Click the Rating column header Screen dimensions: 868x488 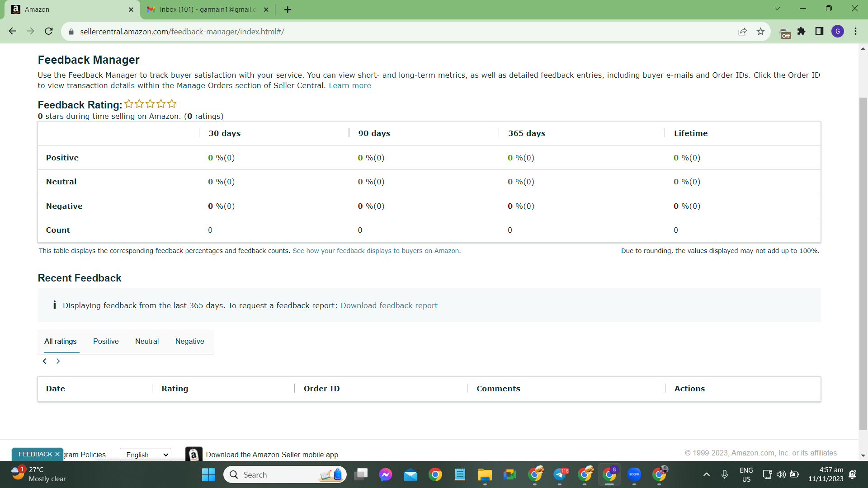coord(175,389)
